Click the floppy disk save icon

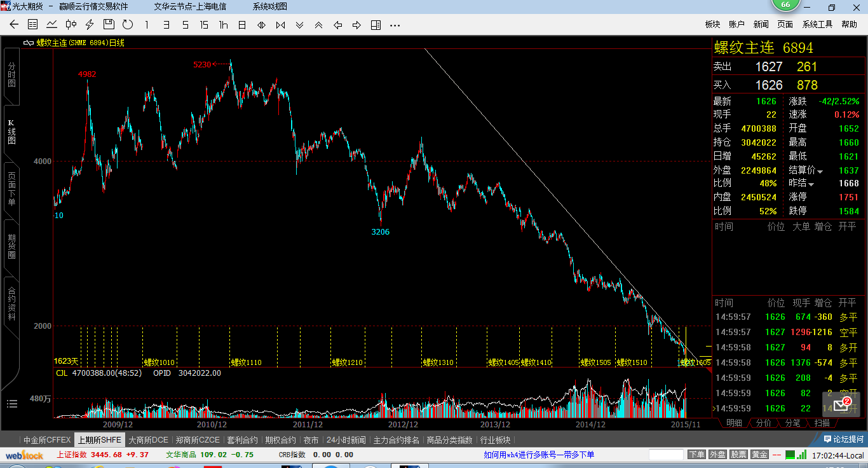109,25
